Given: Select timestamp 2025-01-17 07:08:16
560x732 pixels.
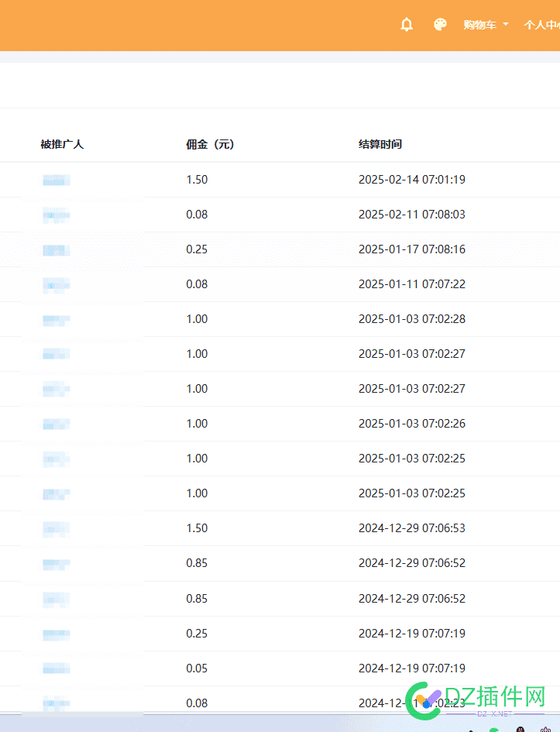Looking at the screenshot, I should pyautogui.click(x=412, y=249).
